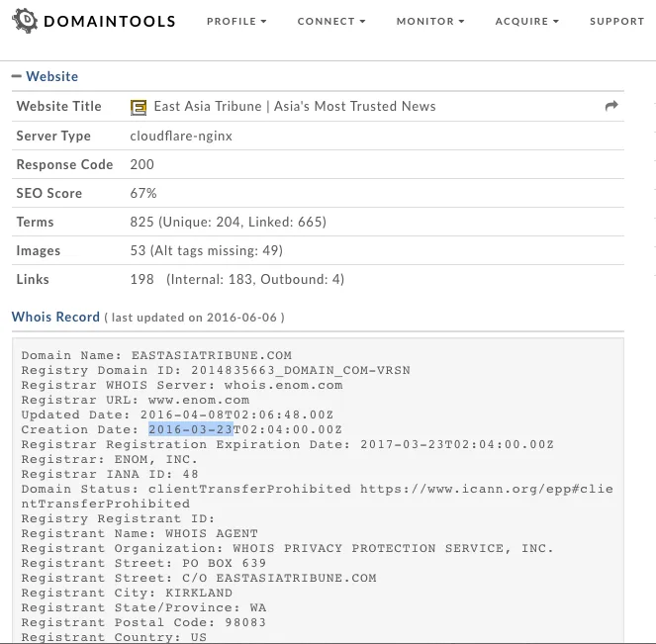Screen dimensions: 656x644
Task: Click the Registrant State/Province: WA line
Action: (x=143, y=607)
